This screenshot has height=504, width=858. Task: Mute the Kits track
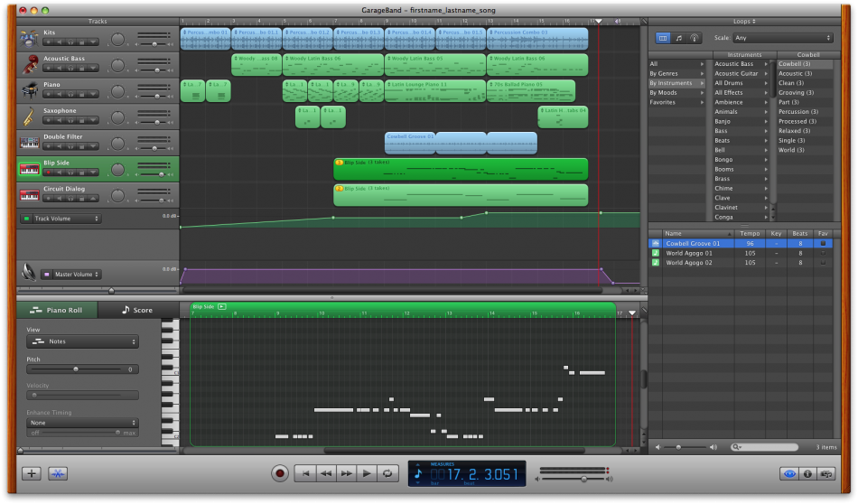[x=60, y=42]
